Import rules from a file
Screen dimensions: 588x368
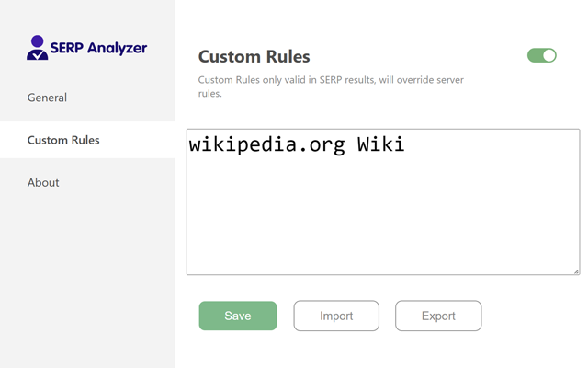click(x=336, y=316)
